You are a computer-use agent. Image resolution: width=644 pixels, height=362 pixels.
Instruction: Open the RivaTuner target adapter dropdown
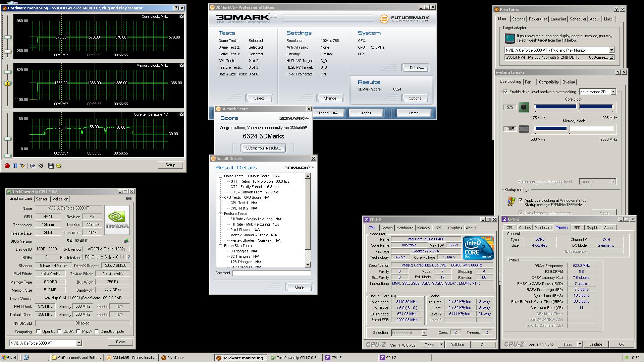pos(611,50)
